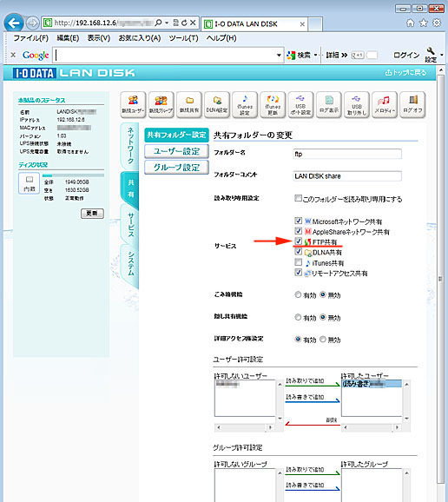The image size is (448, 502).
Task: Click the refresh icon in address bar
Action: pos(184,23)
